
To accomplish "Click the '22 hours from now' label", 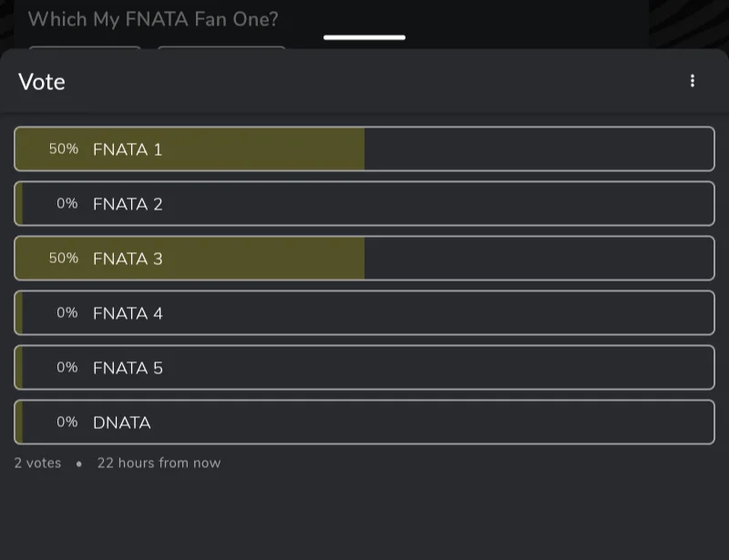I will click(x=159, y=463).
